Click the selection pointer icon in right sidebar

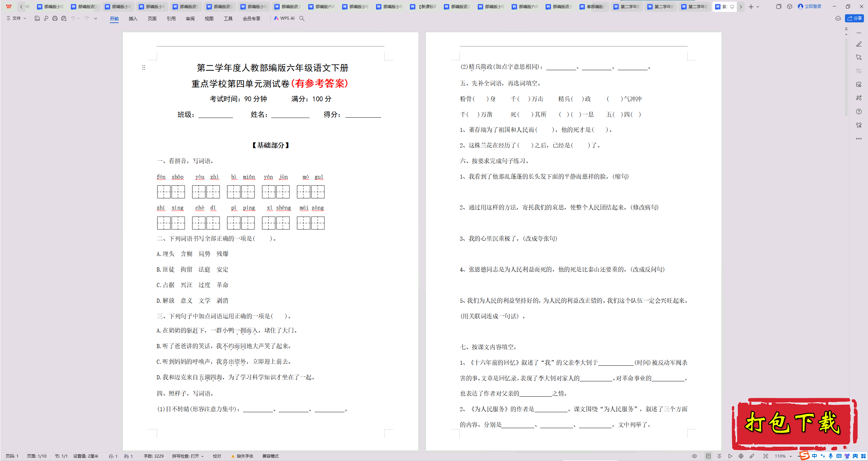pos(859,57)
